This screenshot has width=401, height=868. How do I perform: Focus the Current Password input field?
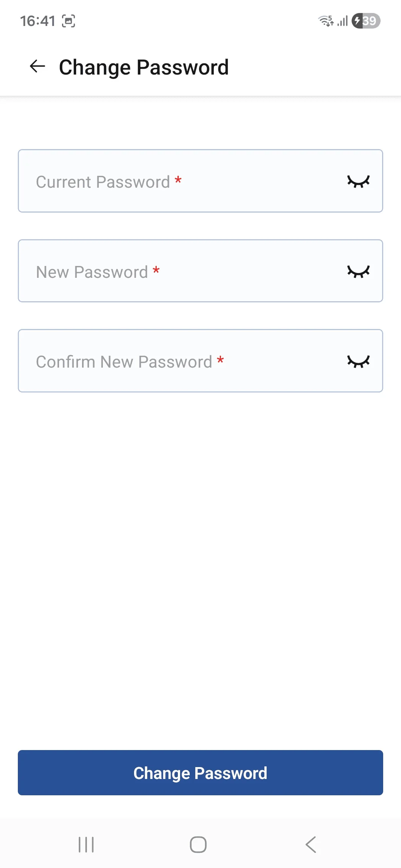click(178, 181)
